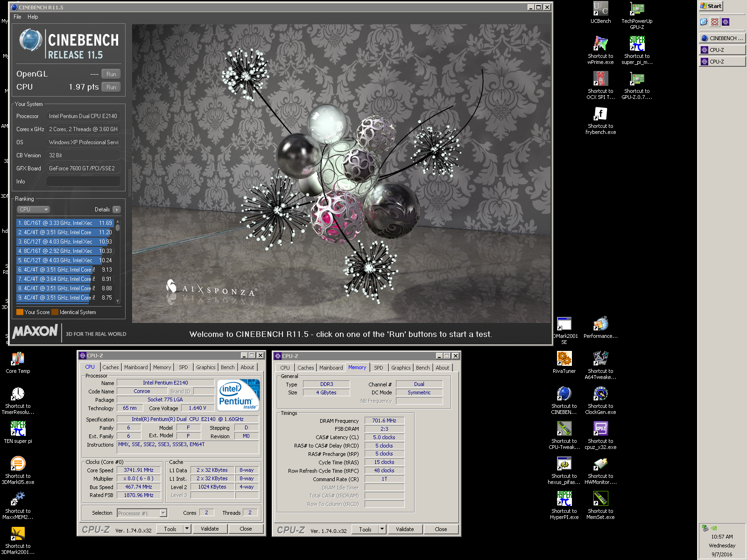Click the Your Score orange swatch
The image size is (747, 560).
coord(20,312)
